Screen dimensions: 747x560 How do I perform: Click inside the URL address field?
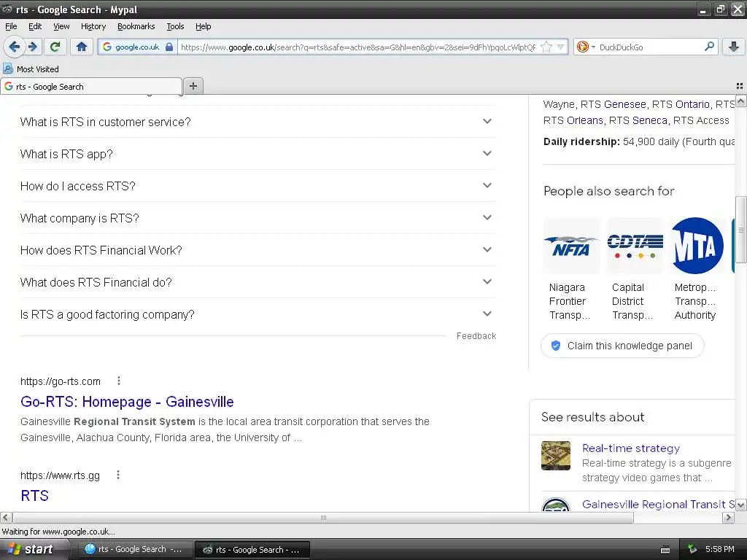(358, 47)
